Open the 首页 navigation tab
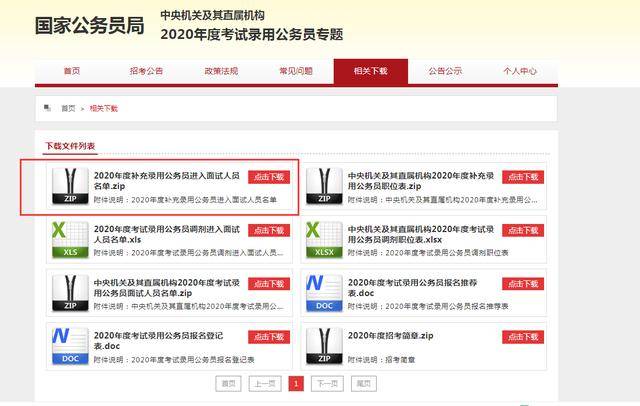This screenshot has width=640, height=406. click(72, 71)
